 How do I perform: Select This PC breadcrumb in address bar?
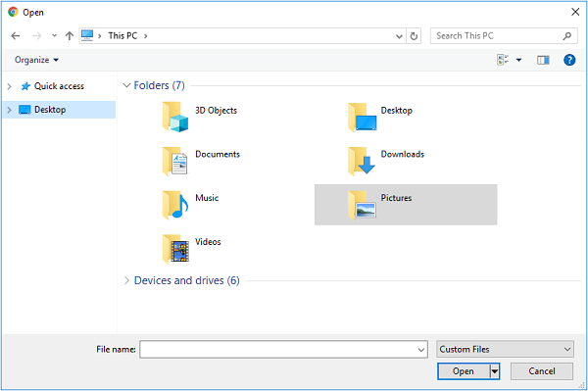(x=122, y=36)
